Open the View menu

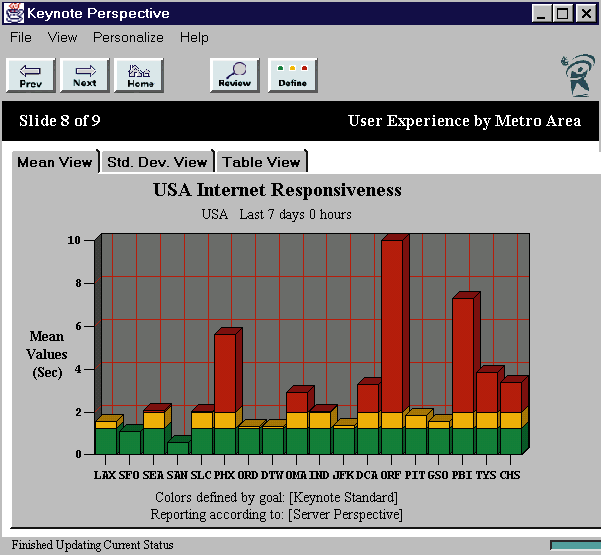coord(62,38)
